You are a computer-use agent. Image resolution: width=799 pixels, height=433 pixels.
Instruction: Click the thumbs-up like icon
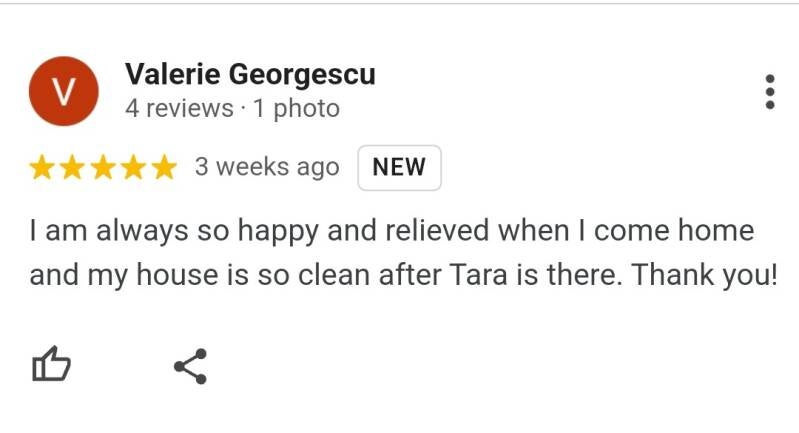pos(51,366)
